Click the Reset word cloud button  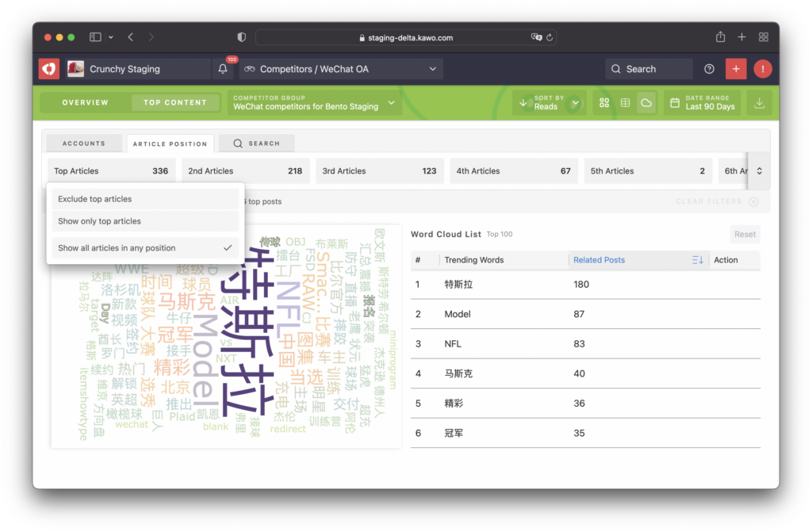tap(745, 234)
